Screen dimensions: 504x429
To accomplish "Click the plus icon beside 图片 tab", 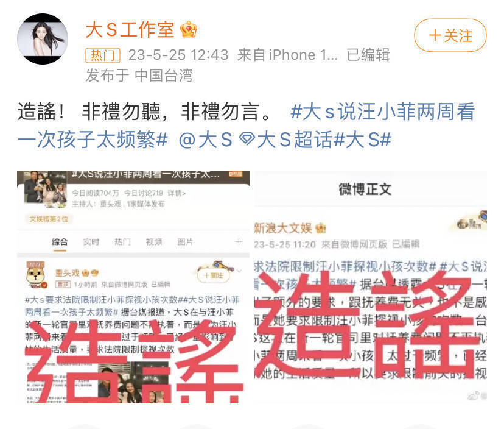I will coord(239,242).
